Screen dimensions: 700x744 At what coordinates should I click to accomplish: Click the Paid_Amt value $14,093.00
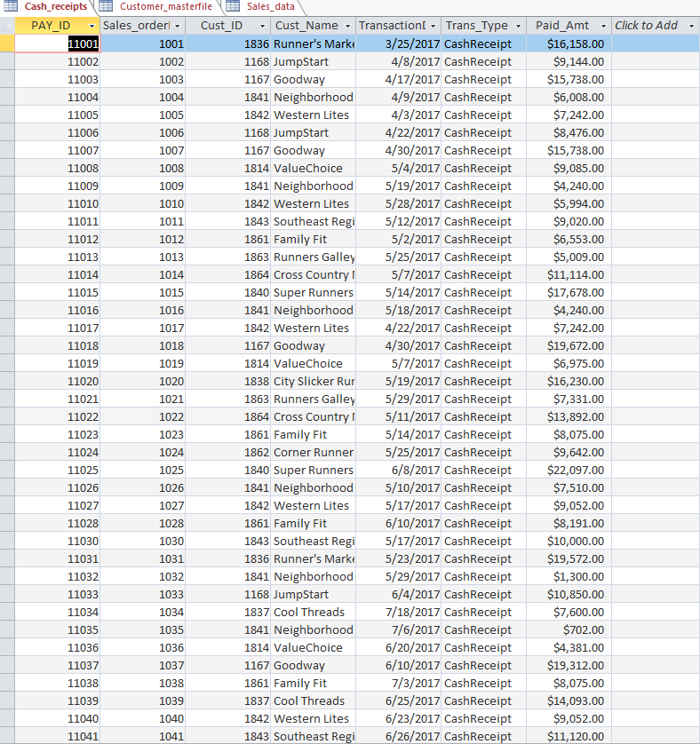pyautogui.click(x=569, y=700)
